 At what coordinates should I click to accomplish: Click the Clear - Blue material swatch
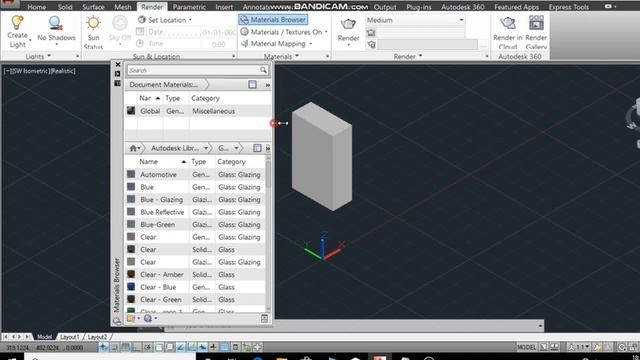point(131,287)
